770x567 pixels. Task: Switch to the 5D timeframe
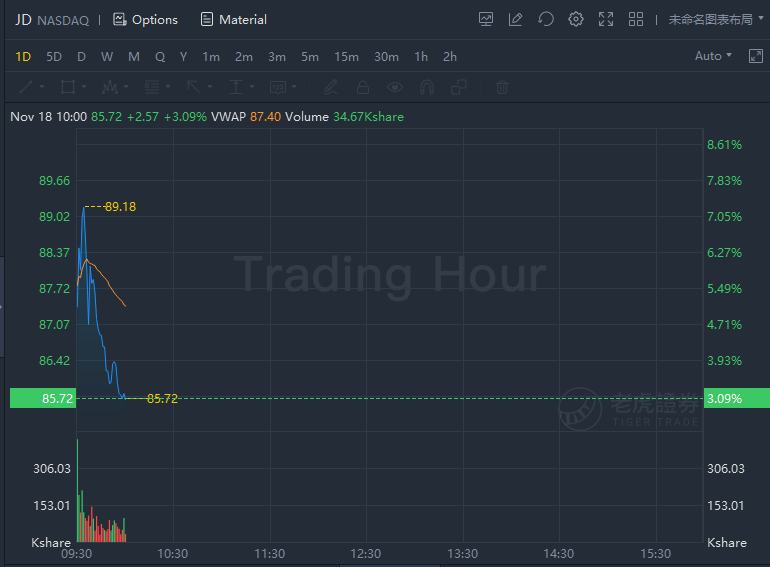tap(54, 57)
